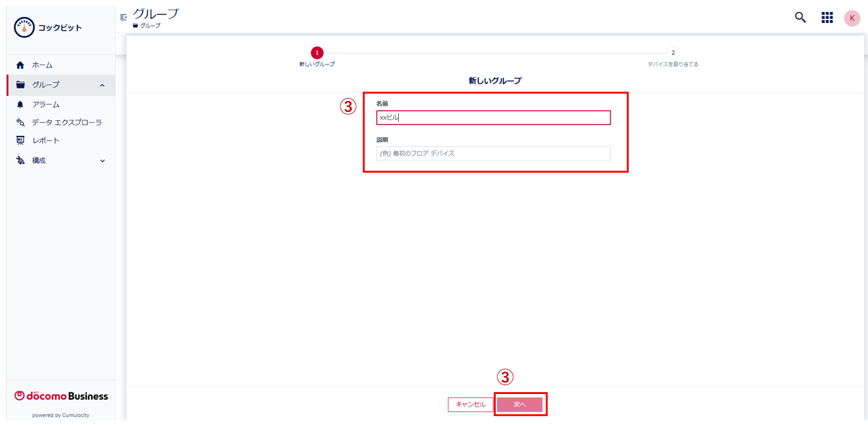Click the 名前 input field
Viewport: 868px width, 425px height.
click(x=493, y=118)
